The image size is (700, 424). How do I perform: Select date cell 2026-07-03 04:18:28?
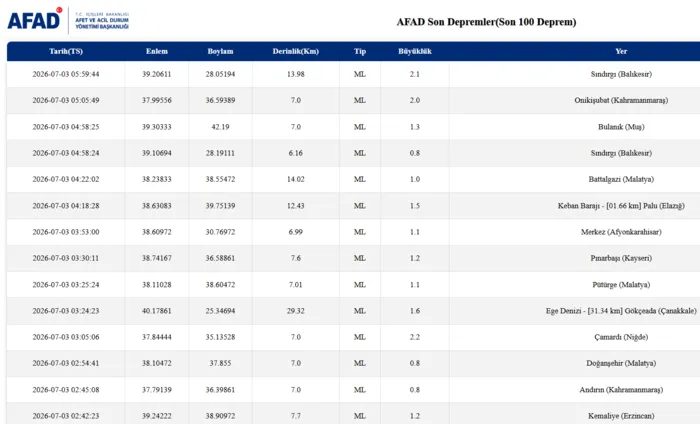[x=66, y=206]
